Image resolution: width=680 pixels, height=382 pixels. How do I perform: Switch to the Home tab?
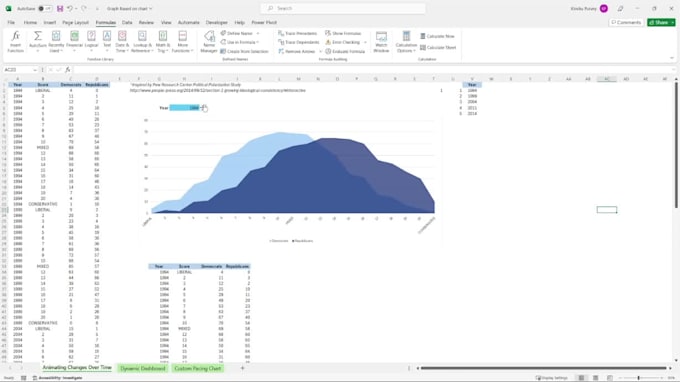(x=30, y=23)
